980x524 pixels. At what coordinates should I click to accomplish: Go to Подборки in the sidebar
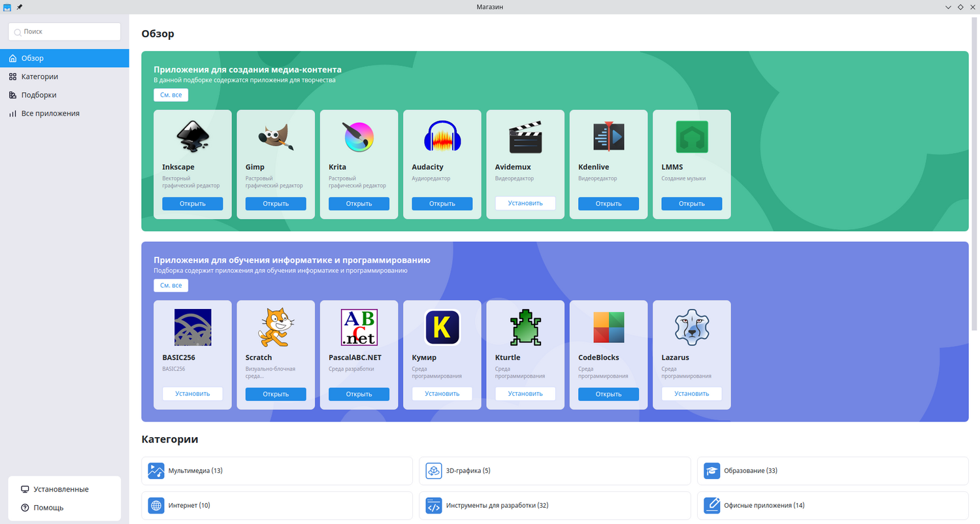point(39,95)
